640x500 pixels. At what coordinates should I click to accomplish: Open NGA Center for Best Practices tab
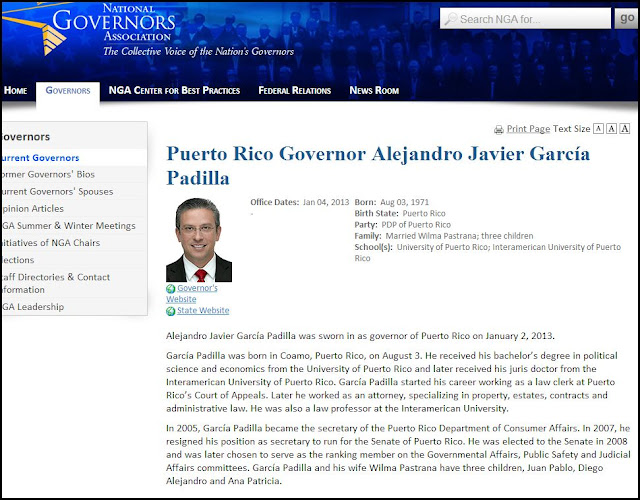click(174, 90)
